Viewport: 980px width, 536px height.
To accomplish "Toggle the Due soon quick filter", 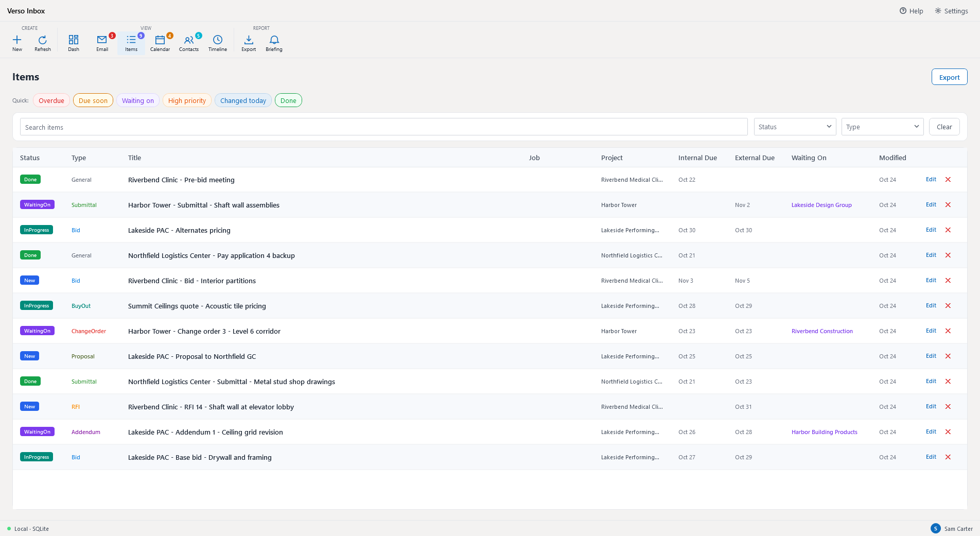I will (x=93, y=100).
